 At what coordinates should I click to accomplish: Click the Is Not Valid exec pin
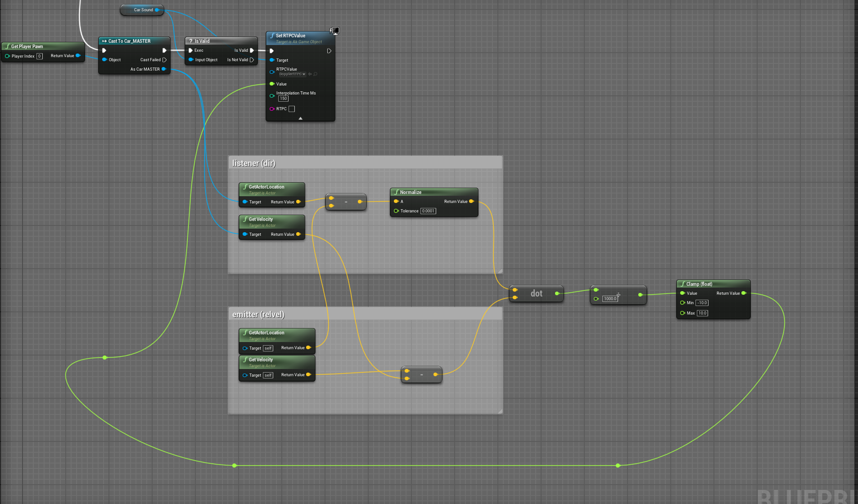coord(252,60)
